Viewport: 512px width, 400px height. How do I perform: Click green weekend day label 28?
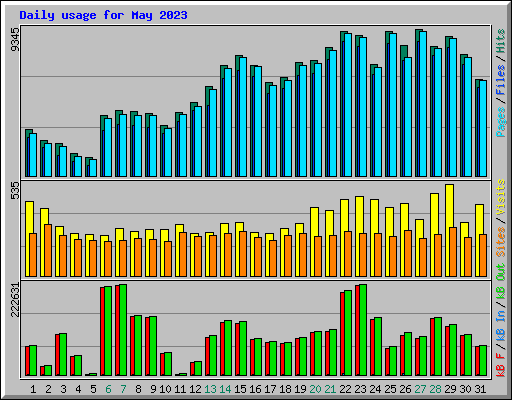[x=435, y=389]
